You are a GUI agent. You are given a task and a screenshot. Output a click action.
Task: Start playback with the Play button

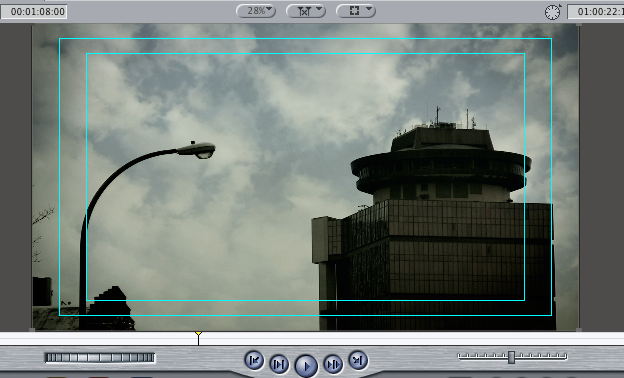[306, 366]
